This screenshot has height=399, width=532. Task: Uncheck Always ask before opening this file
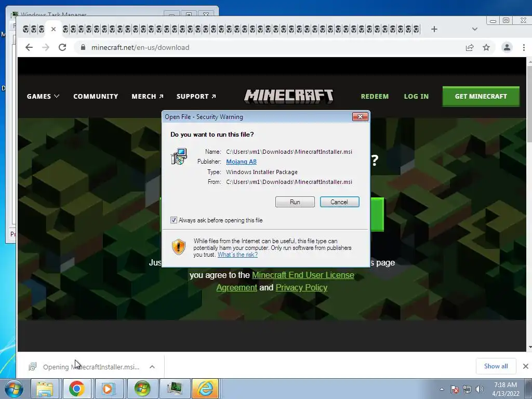click(x=174, y=220)
